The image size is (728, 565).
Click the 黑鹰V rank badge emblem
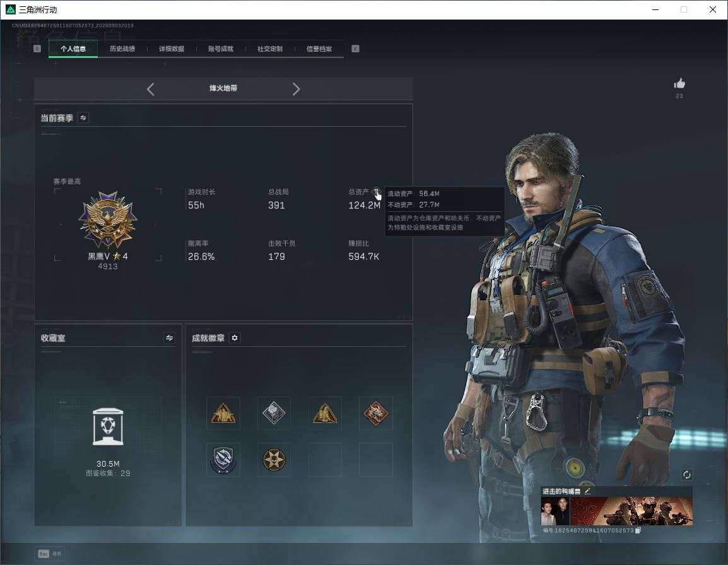(108, 219)
